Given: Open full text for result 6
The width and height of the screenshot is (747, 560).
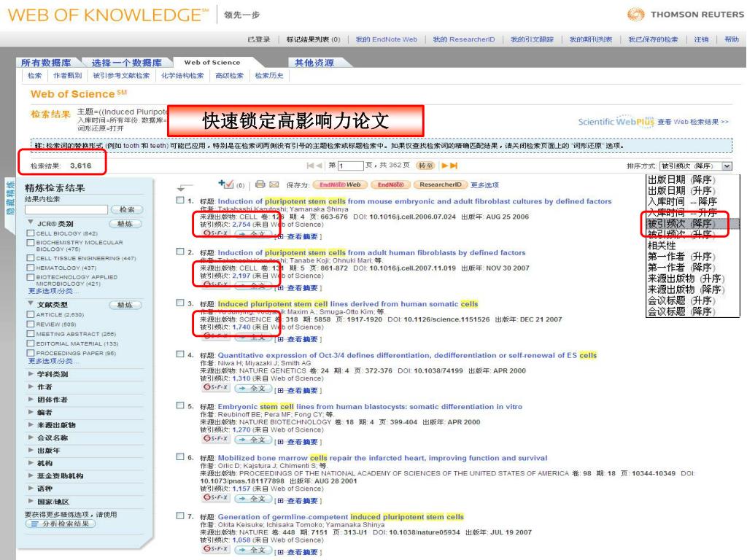Looking at the screenshot, I should pyautogui.click(x=253, y=499).
